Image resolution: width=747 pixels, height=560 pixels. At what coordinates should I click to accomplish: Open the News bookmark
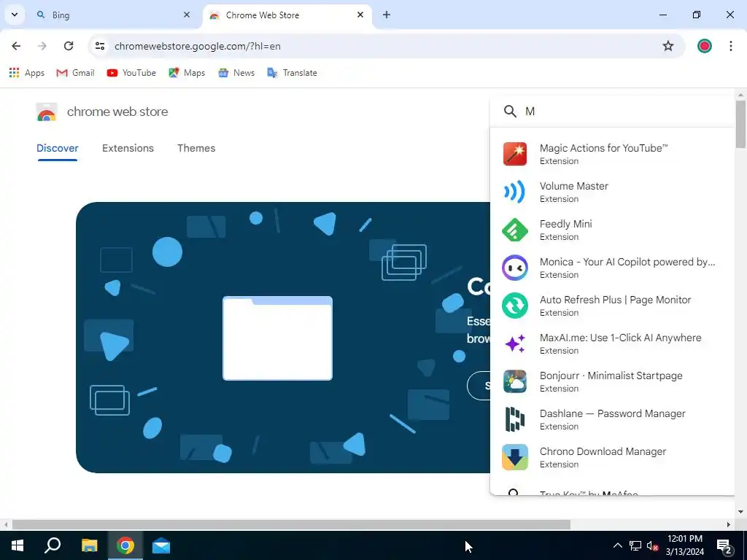click(x=236, y=73)
